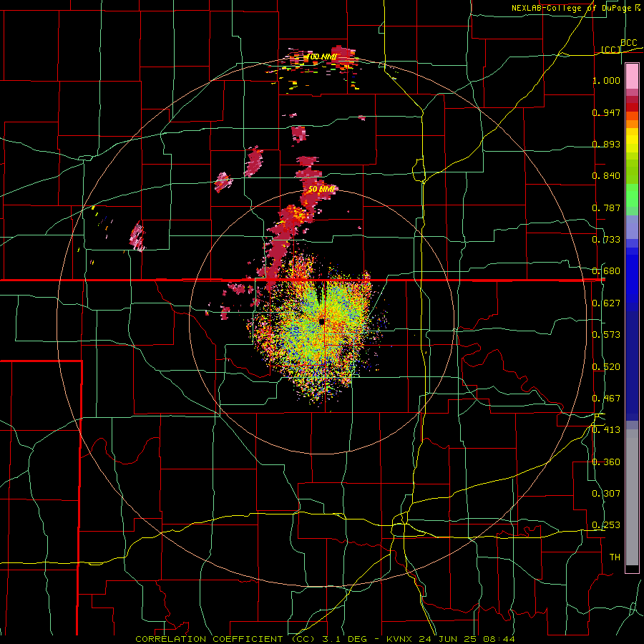
Task: Click the 0.253 legend value
Action: (606, 525)
